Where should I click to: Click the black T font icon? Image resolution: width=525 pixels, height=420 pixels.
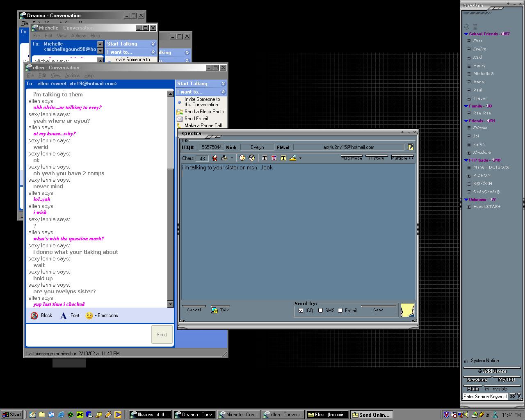pos(264,158)
